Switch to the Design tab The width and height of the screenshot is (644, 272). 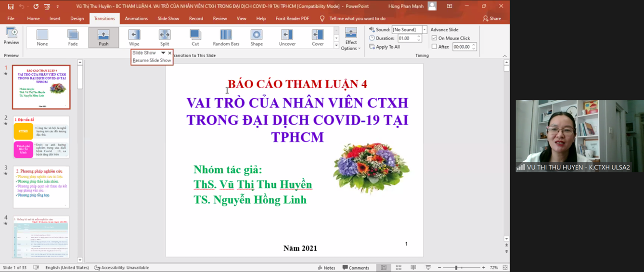[77, 19]
